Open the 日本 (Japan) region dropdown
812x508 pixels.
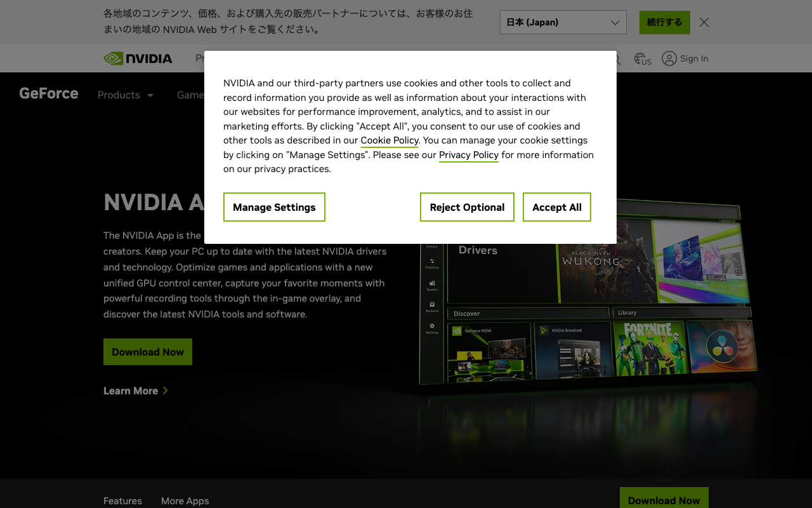[563, 22]
